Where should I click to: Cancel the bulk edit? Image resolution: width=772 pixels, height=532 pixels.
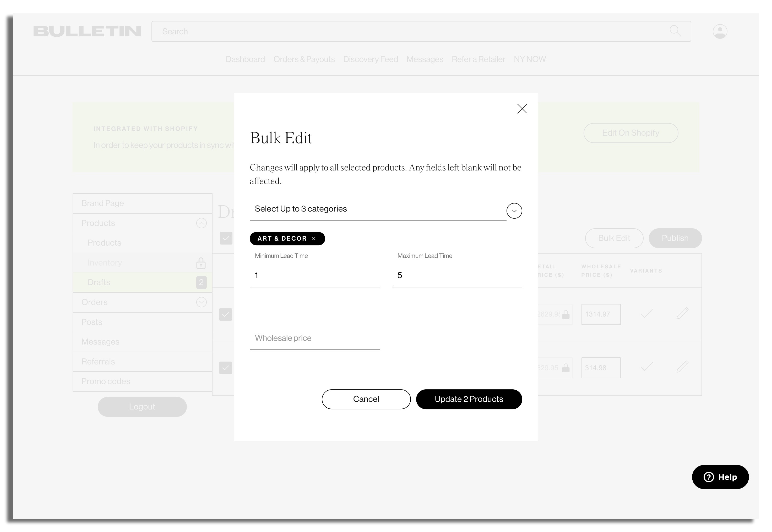click(x=366, y=399)
